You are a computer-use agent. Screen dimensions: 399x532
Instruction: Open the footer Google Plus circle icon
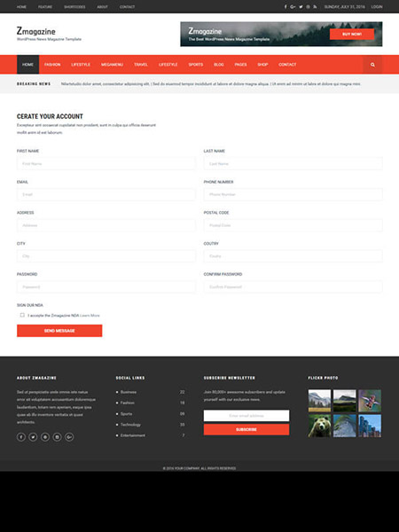coord(69,437)
